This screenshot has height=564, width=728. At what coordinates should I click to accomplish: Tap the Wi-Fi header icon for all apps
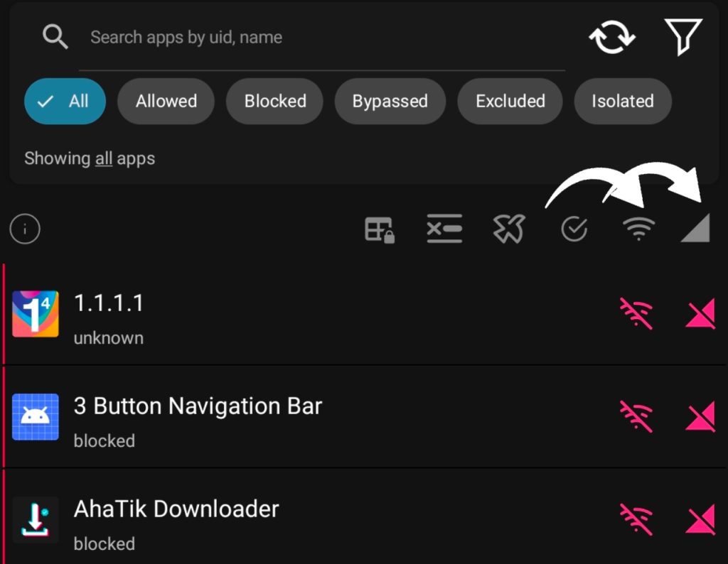point(638,229)
